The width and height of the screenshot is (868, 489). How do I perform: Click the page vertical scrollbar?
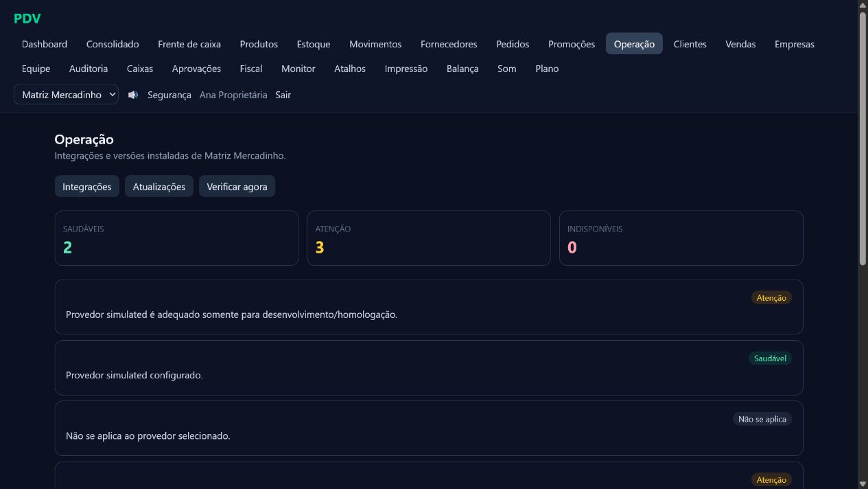point(863,137)
